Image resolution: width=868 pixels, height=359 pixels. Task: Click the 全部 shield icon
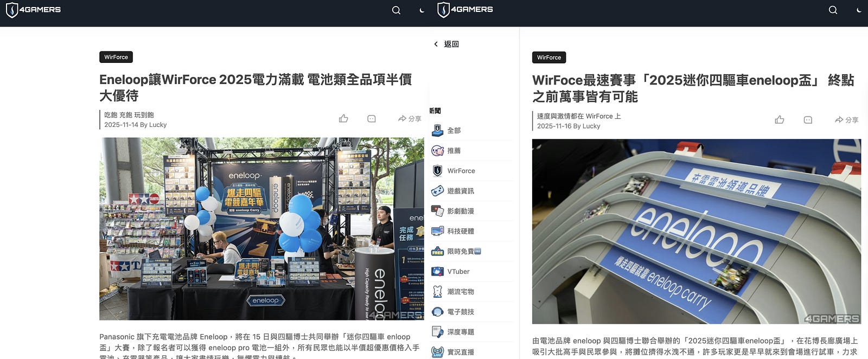click(437, 130)
